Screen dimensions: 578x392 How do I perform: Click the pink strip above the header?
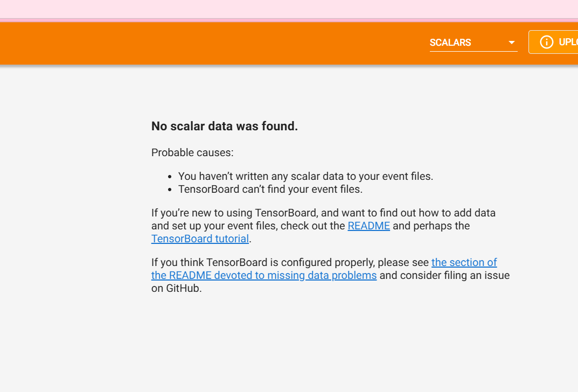coord(289,9)
